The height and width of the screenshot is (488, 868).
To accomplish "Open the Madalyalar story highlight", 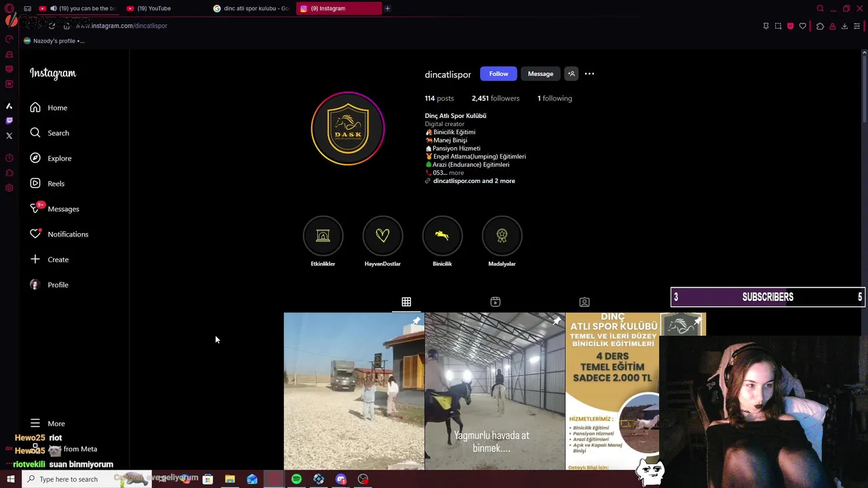I will pos(502,241).
